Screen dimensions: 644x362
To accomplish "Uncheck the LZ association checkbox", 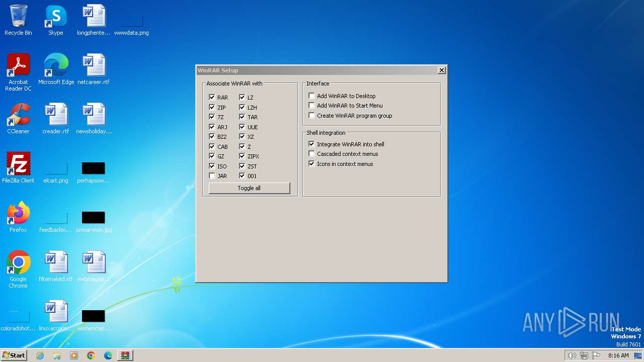I will click(242, 98).
